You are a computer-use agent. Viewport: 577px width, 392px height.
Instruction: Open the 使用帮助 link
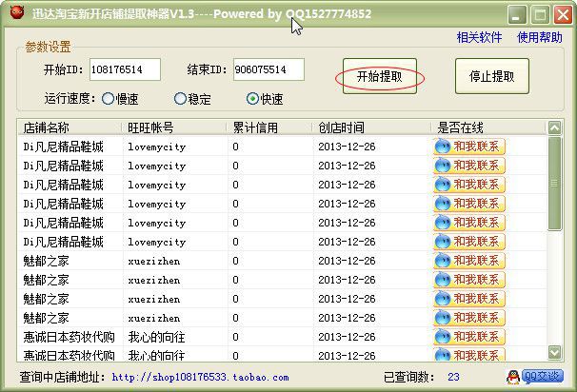pos(540,37)
